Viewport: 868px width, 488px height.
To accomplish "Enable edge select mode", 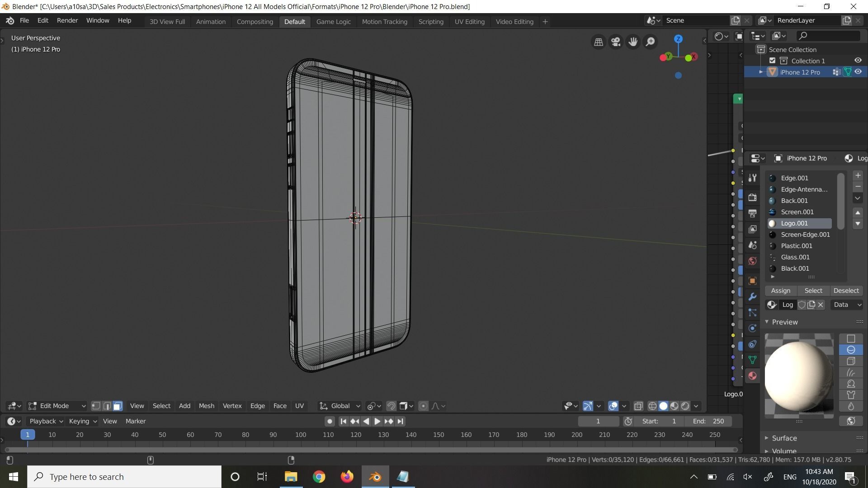I will click(x=107, y=406).
